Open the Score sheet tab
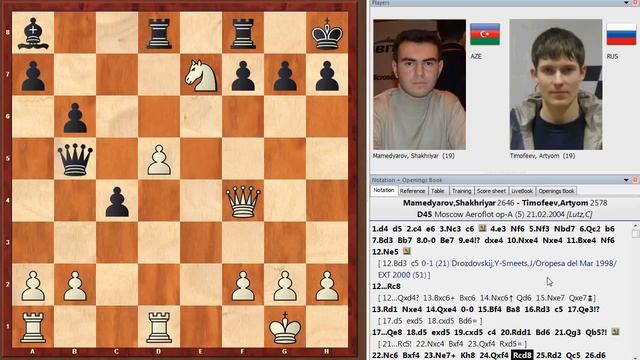This screenshot has height=360, width=640. pos(491,191)
